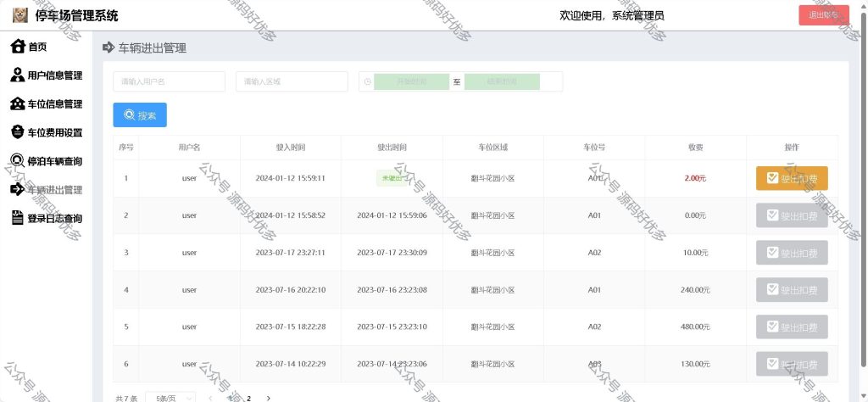Click 车位号 column header
The image size is (868, 402).
pos(594,148)
